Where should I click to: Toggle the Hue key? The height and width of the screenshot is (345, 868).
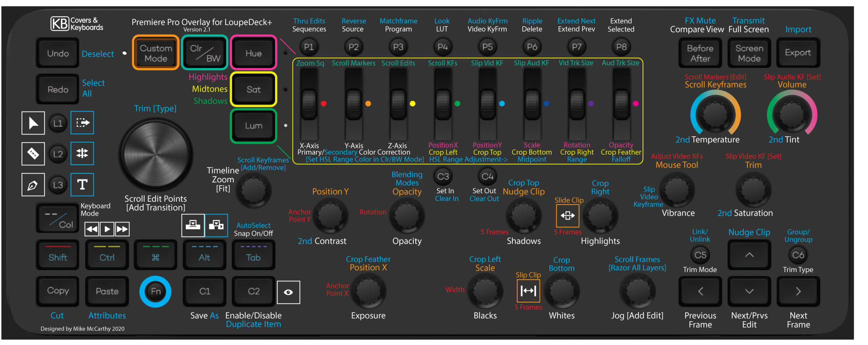coord(254,53)
